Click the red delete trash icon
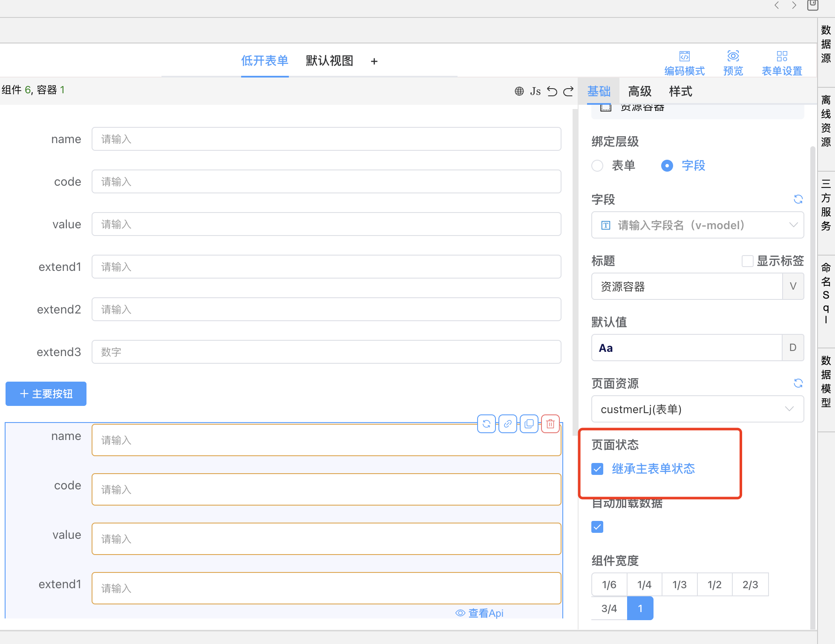This screenshot has height=644, width=835. (x=550, y=424)
